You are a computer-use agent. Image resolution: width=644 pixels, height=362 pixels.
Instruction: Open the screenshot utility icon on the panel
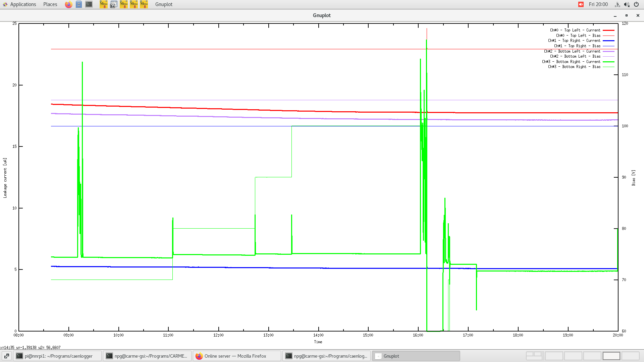click(x=114, y=4)
